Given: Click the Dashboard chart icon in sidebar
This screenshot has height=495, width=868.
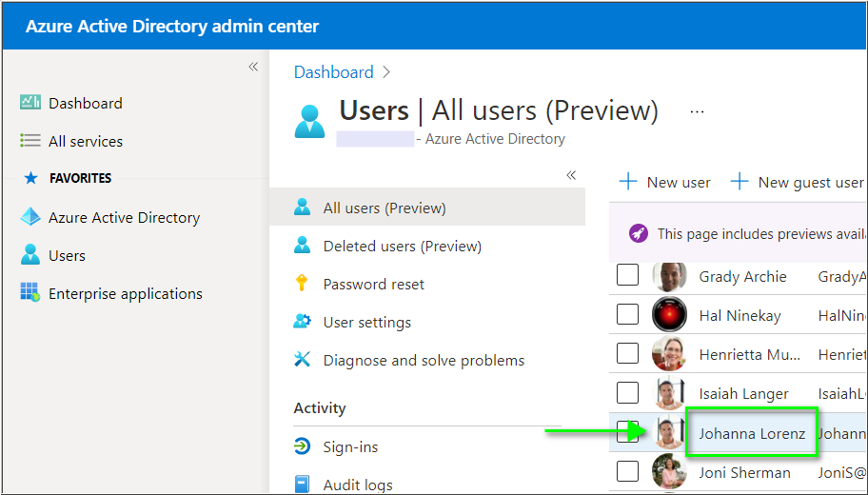Looking at the screenshot, I should coord(30,103).
